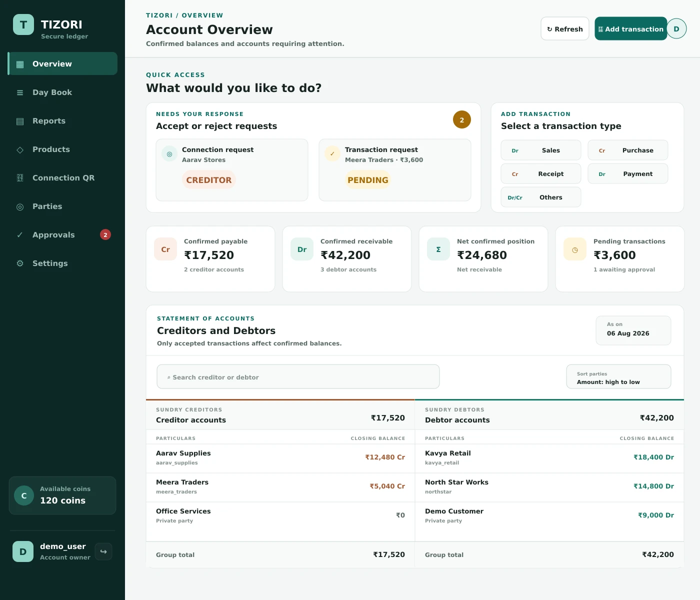Screen dimensions: 700x600
Task: Select Purchase transaction type
Action: [628, 150]
